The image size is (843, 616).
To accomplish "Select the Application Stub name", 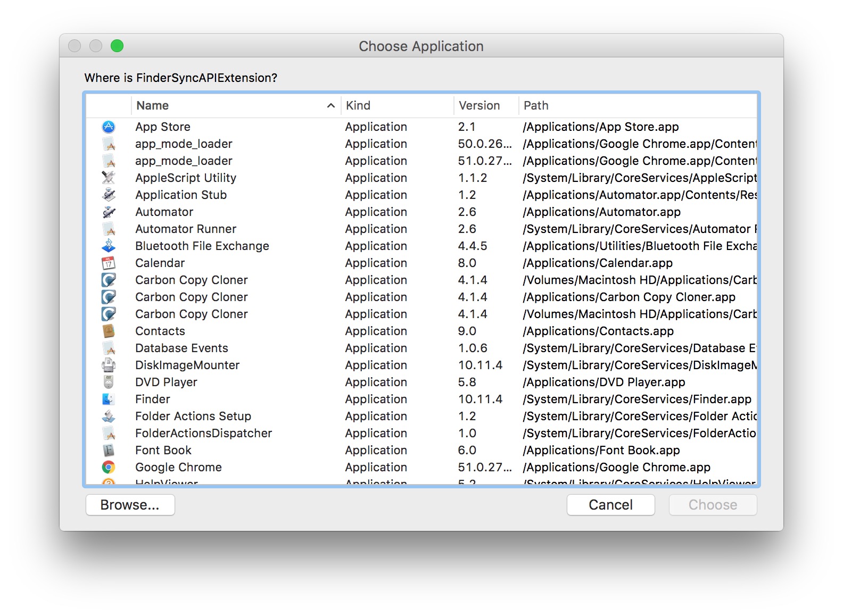I will (x=181, y=195).
